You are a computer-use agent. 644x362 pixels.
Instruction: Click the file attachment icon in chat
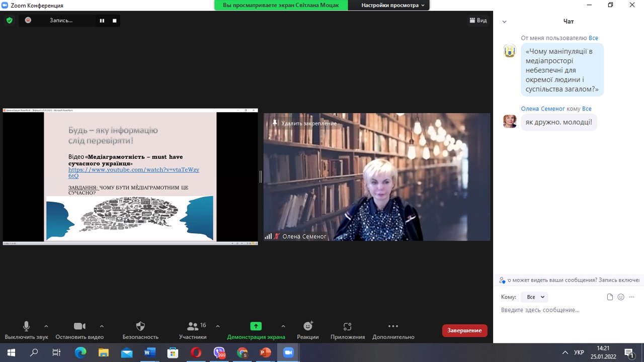610,297
